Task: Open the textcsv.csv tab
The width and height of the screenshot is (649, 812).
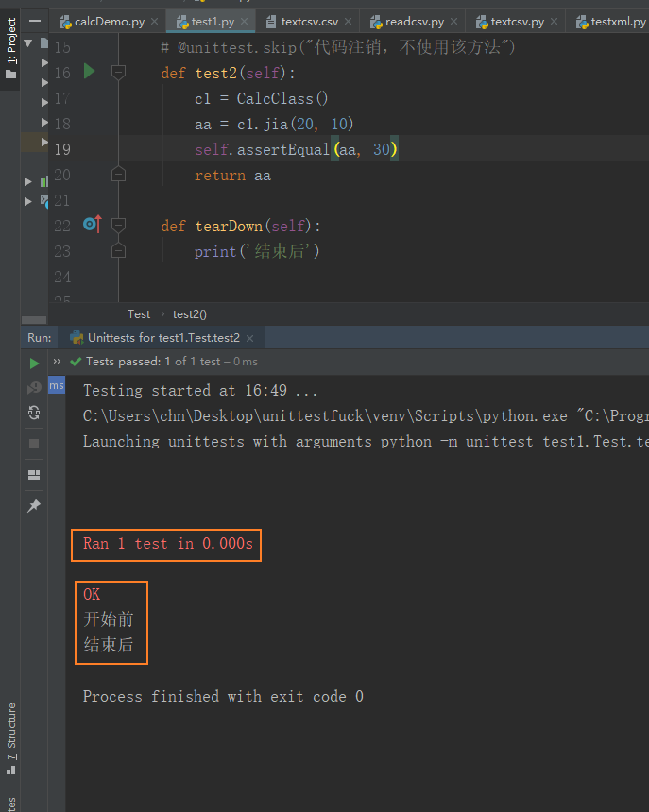Action: pyautogui.click(x=309, y=22)
